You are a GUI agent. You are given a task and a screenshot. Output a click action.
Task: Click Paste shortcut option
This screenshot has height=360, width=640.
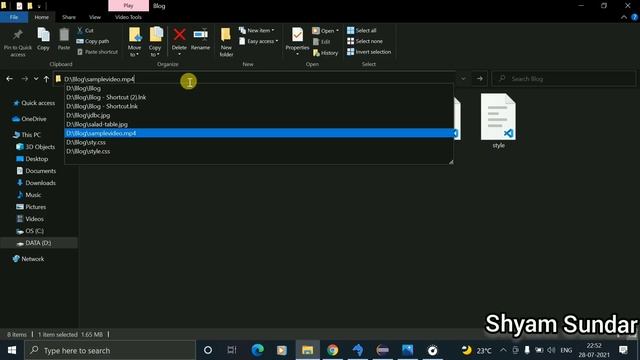[x=97, y=52]
